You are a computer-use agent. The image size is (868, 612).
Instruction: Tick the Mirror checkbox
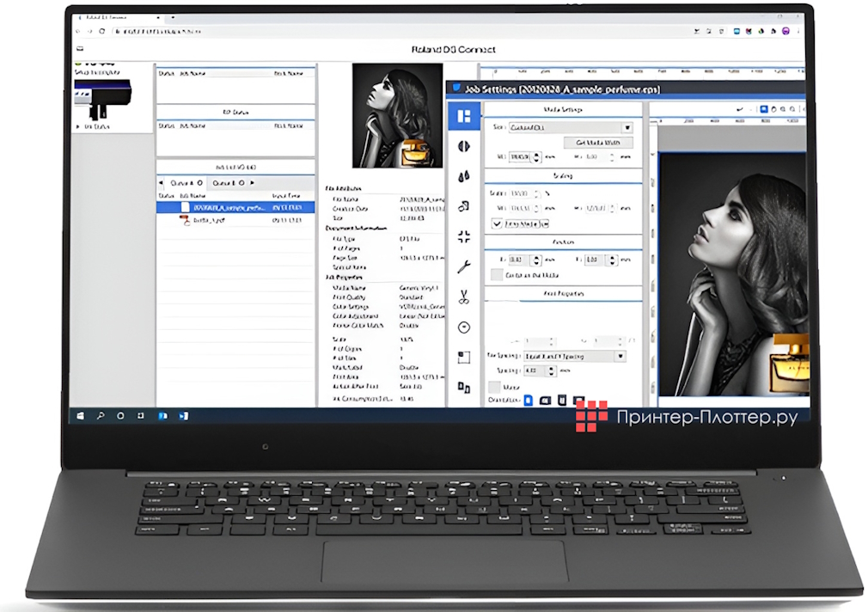495,387
